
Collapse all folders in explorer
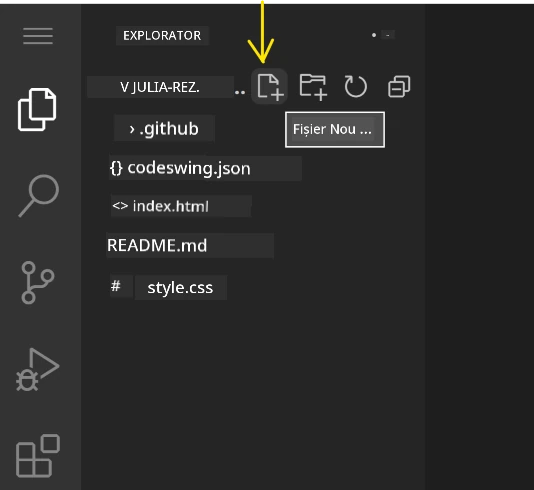(x=399, y=86)
